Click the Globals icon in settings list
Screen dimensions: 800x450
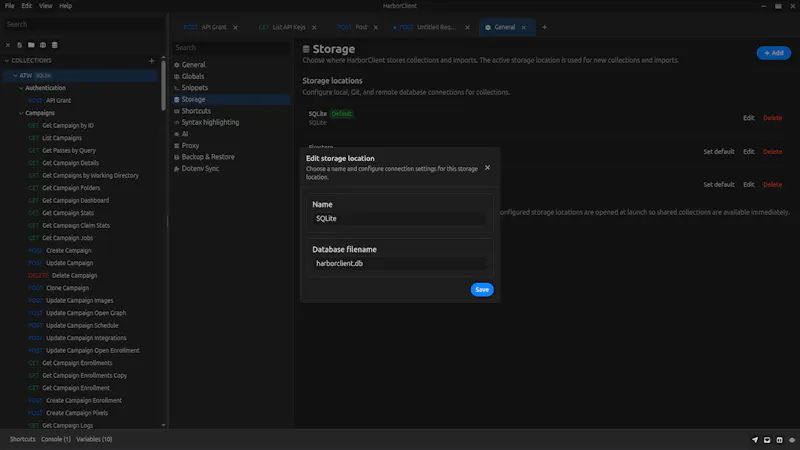point(177,77)
